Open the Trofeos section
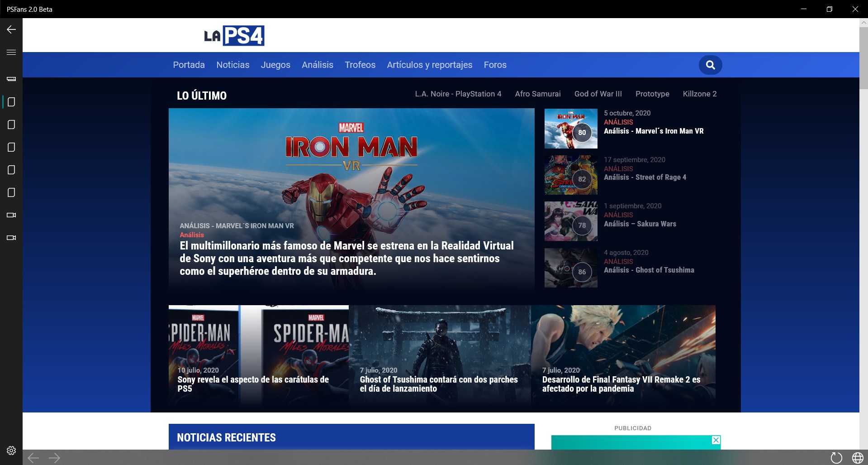The width and height of the screenshot is (868, 465). click(360, 65)
